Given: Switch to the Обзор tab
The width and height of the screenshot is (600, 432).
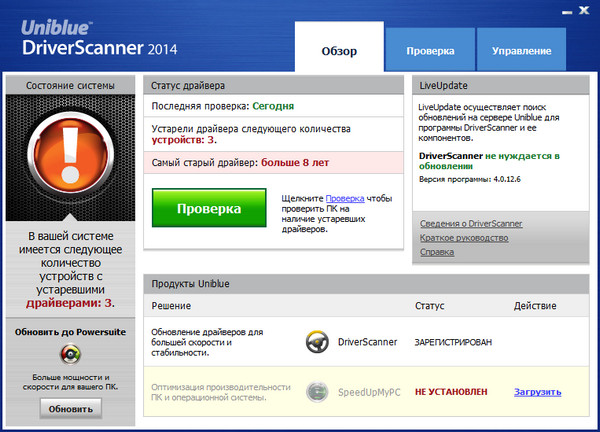Looking at the screenshot, I should pos(339,50).
